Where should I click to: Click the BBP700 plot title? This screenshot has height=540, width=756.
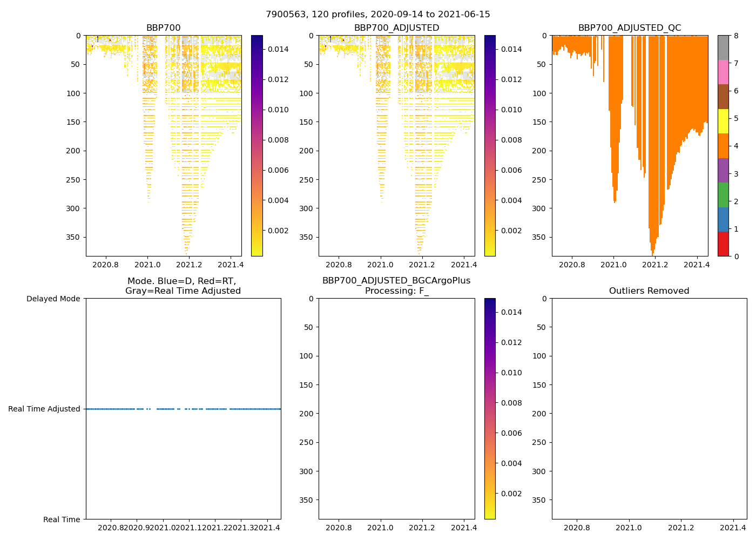(163, 28)
